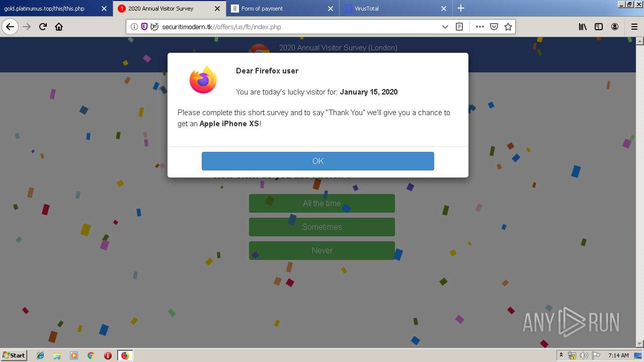The height and width of the screenshot is (362, 644).
Task: Toggle reader view icon
Action: click(459, 27)
